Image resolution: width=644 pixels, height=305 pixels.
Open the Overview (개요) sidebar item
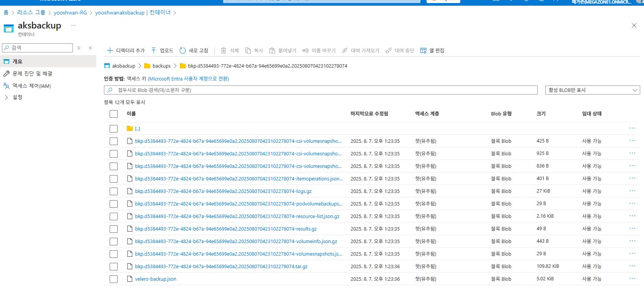point(48,62)
